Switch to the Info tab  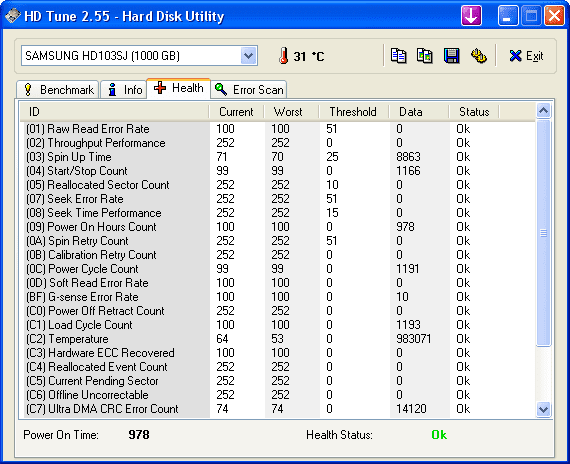pos(124,89)
